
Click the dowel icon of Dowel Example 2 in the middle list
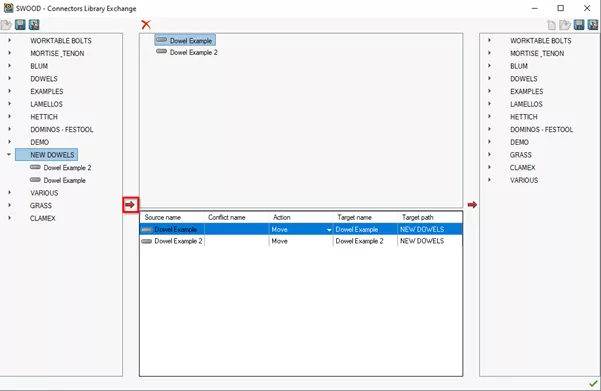(x=161, y=51)
